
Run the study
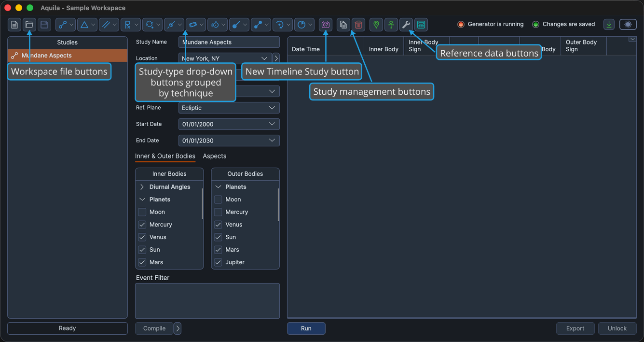[x=306, y=328]
